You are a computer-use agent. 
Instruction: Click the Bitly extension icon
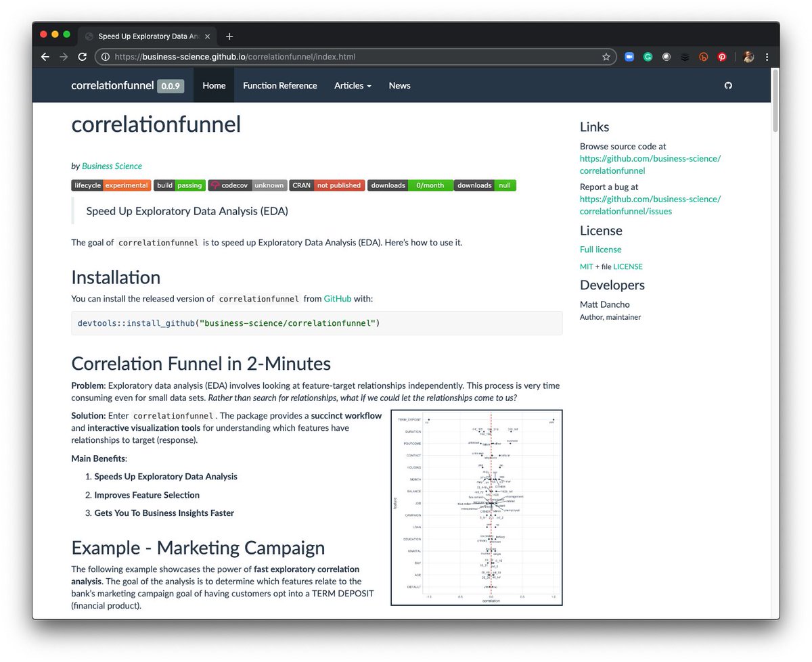[x=704, y=57]
